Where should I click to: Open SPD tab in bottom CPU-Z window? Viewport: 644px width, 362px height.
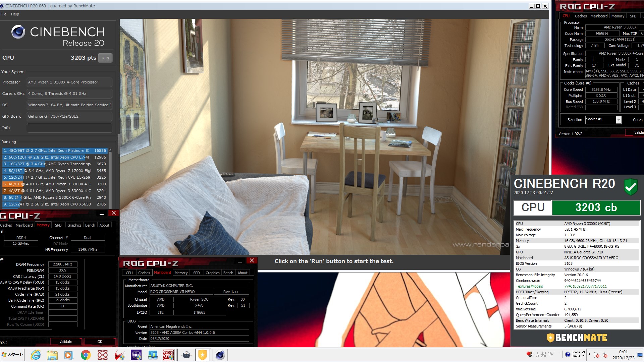click(197, 273)
